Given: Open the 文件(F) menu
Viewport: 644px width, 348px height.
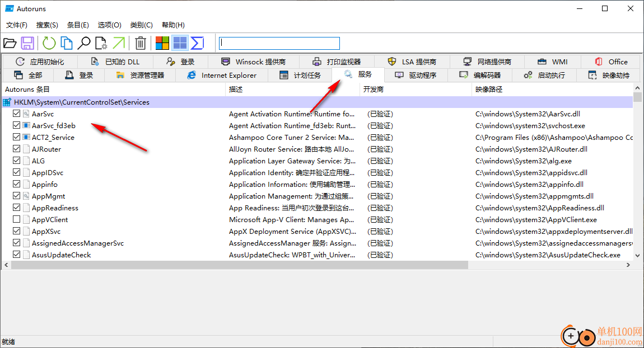Looking at the screenshot, I should pos(16,25).
